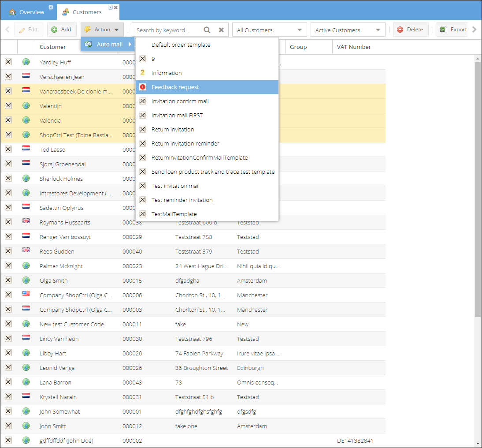Click the globe icon for John Smitt
Viewport: 482px width, 448px height.
(x=26, y=426)
